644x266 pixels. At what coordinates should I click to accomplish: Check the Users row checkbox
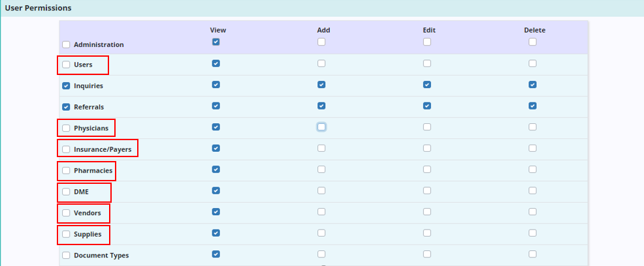66,65
